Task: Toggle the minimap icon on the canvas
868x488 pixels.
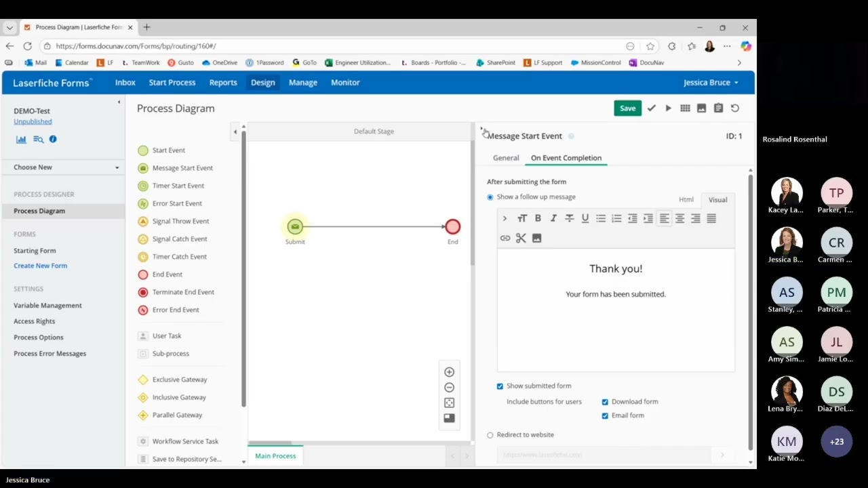Action: click(449, 418)
